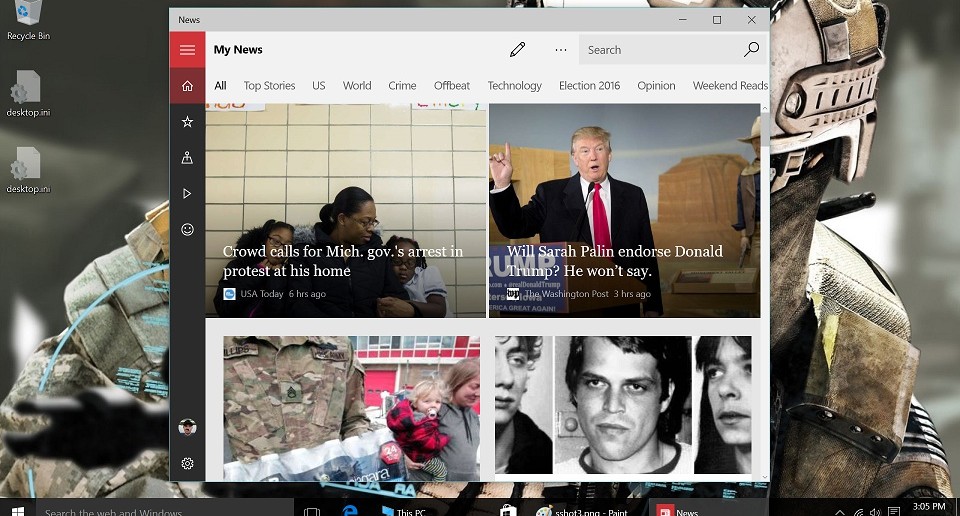This screenshot has height=516, width=960.
Task: Open the Opinion tab
Action: (656, 86)
